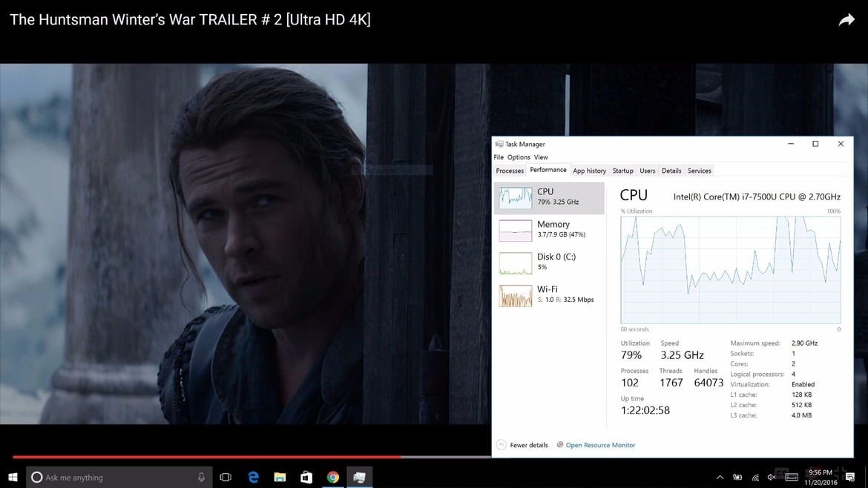The width and height of the screenshot is (868, 488).
Task: Check the battery status tray icon
Action: pos(737,477)
